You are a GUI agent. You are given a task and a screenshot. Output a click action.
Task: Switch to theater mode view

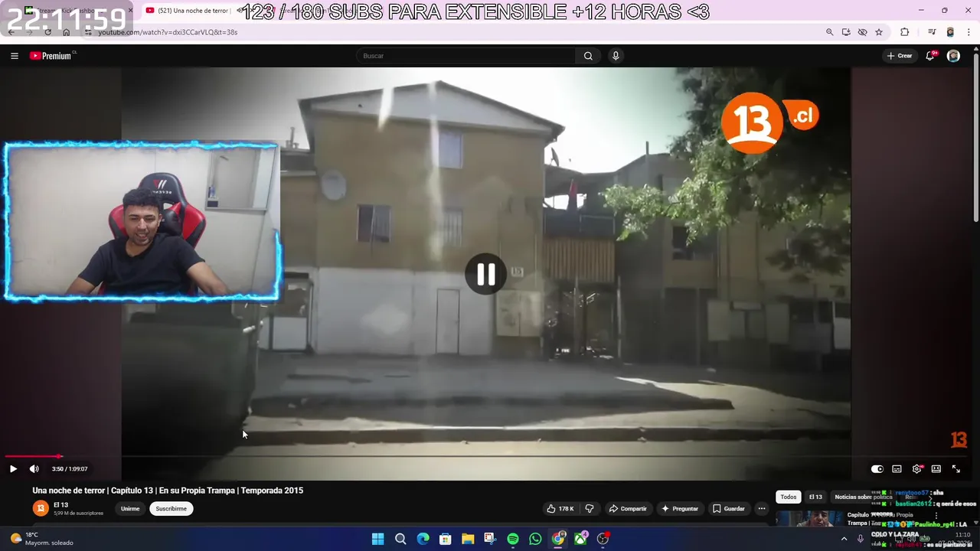coord(936,469)
